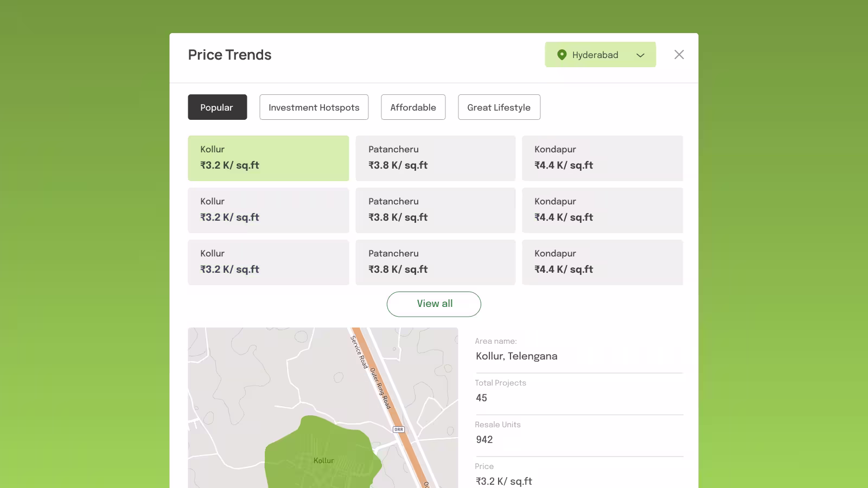Select the highlighted green Kollur card
The height and width of the screenshot is (488, 868).
pos(269,158)
